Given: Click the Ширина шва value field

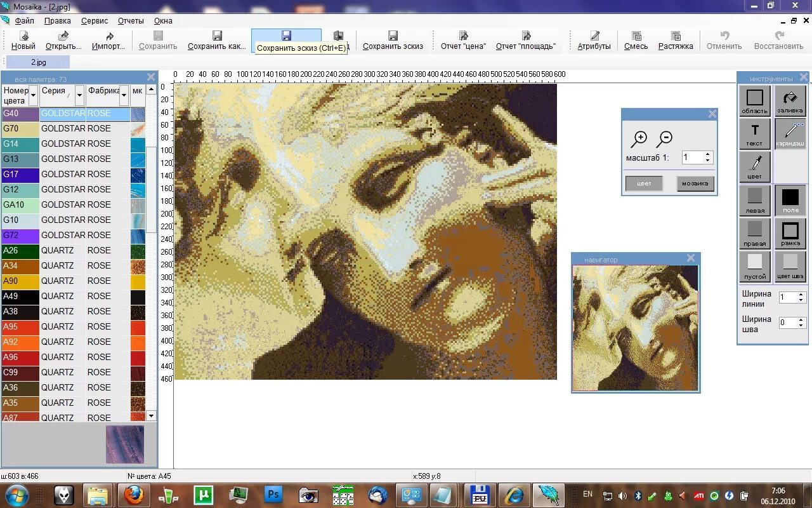Looking at the screenshot, I should coord(787,323).
